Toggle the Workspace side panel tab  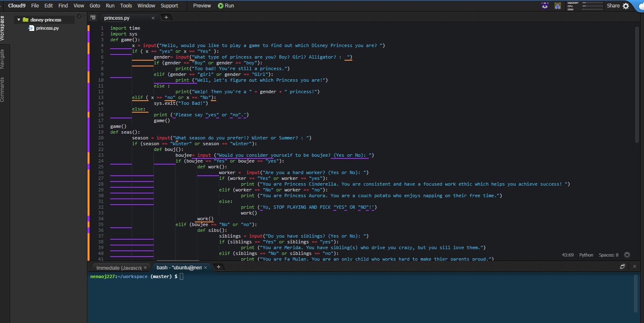(2, 28)
